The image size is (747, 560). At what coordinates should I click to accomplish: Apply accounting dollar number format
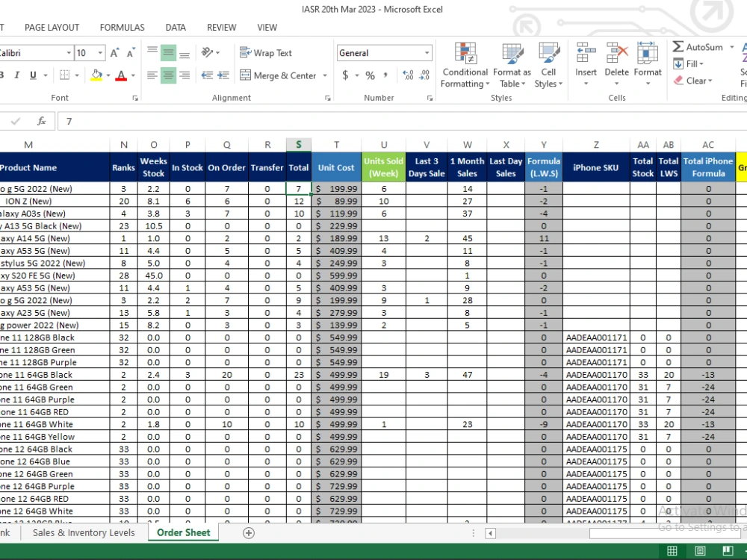pyautogui.click(x=345, y=75)
